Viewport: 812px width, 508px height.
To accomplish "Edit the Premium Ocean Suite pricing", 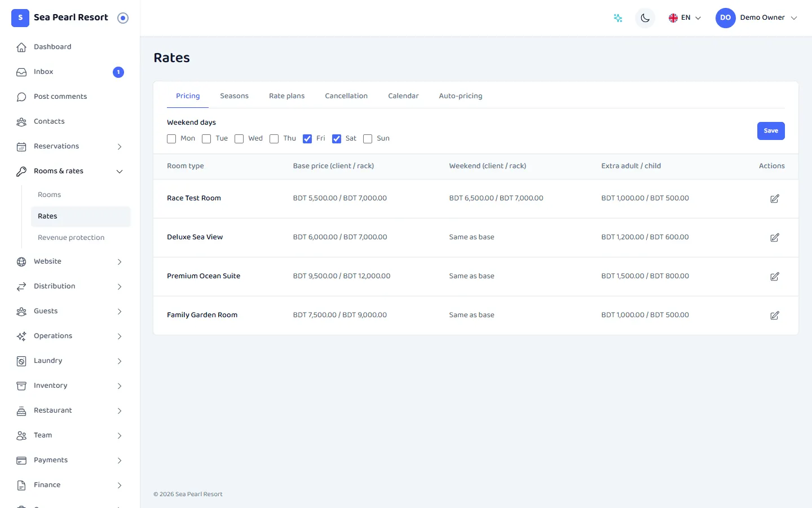I will pyautogui.click(x=775, y=277).
